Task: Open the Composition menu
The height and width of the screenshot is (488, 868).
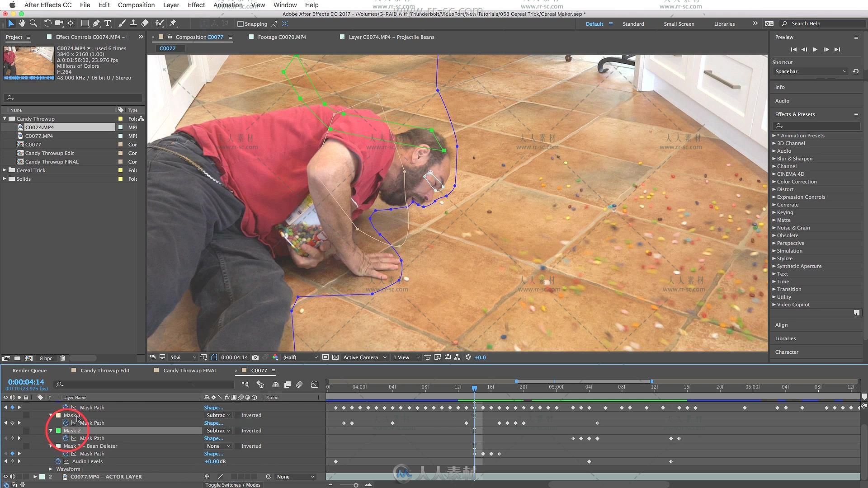Action: click(x=136, y=5)
